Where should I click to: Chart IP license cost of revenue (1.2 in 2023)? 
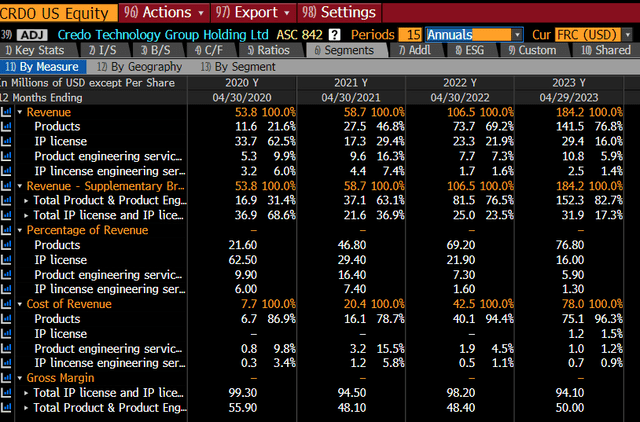6,333
